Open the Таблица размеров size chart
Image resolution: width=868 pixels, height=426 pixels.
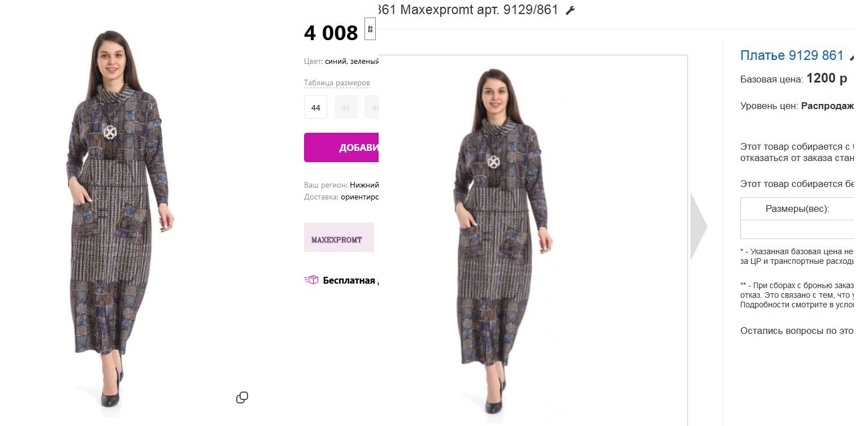coord(337,83)
